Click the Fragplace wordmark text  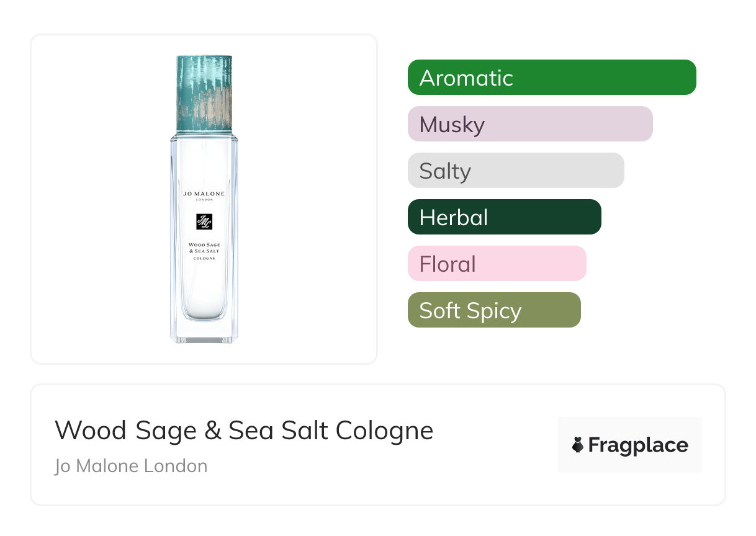tap(638, 445)
